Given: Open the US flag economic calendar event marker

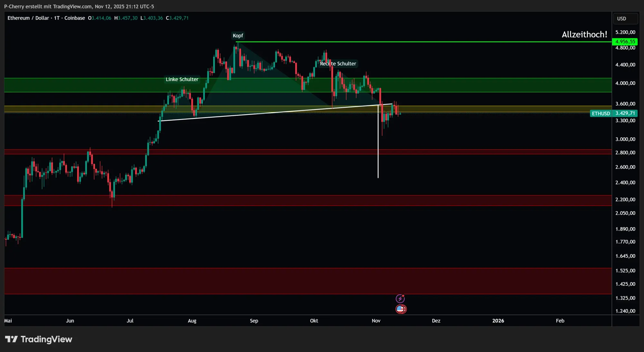Looking at the screenshot, I should [x=401, y=309].
